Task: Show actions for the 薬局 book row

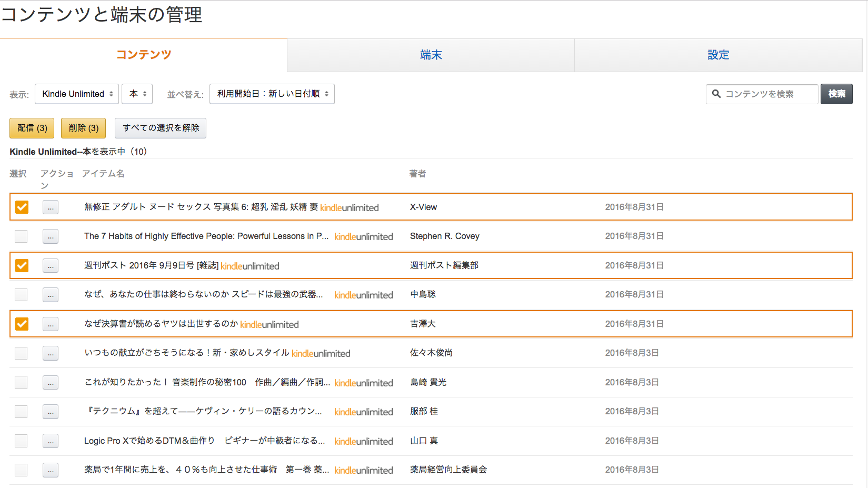Action: [51, 470]
